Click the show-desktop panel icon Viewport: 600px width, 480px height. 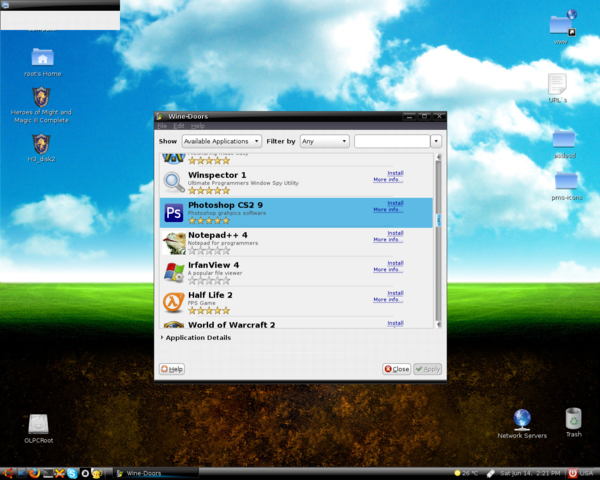(x=21, y=473)
